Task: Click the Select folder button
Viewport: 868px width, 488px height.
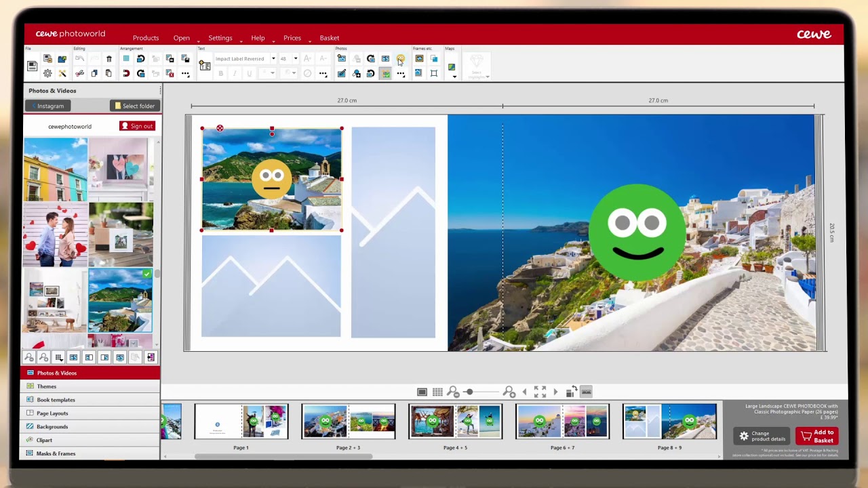Action: coord(135,106)
